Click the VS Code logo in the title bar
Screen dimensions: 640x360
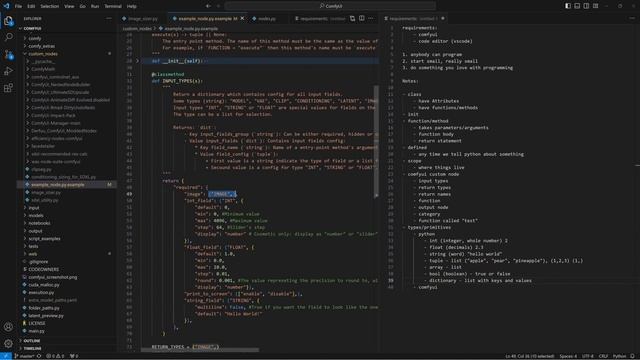click(6, 6)
